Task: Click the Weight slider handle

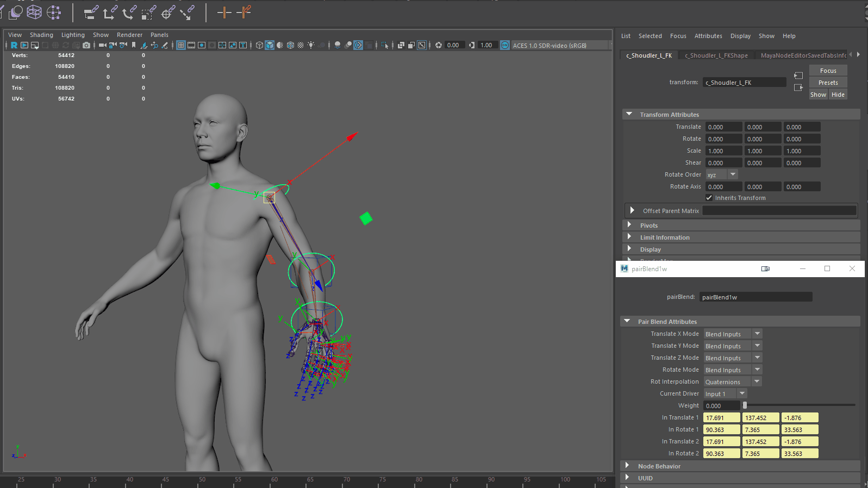Action: pyautogui.click(x=745, y=405)
